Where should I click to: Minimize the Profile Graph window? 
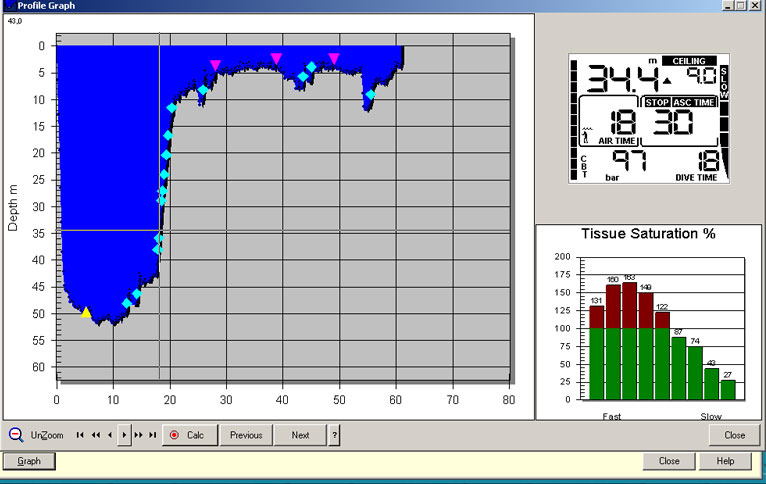point(728,5)
